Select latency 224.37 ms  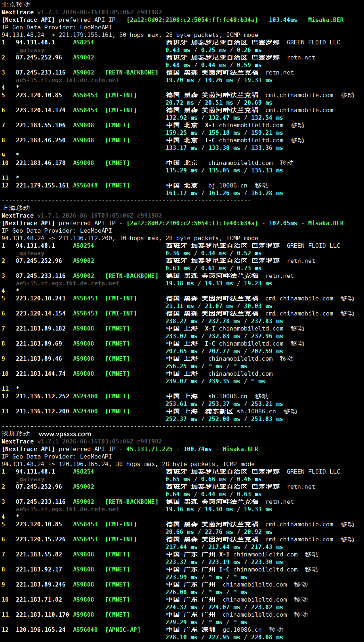tap(181, 607)
